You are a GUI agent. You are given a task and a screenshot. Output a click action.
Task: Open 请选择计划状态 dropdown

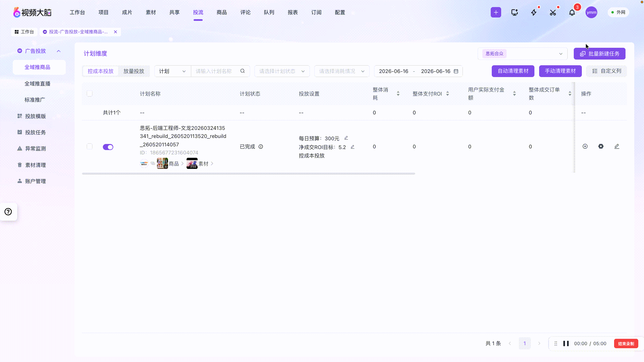point(282,71)
